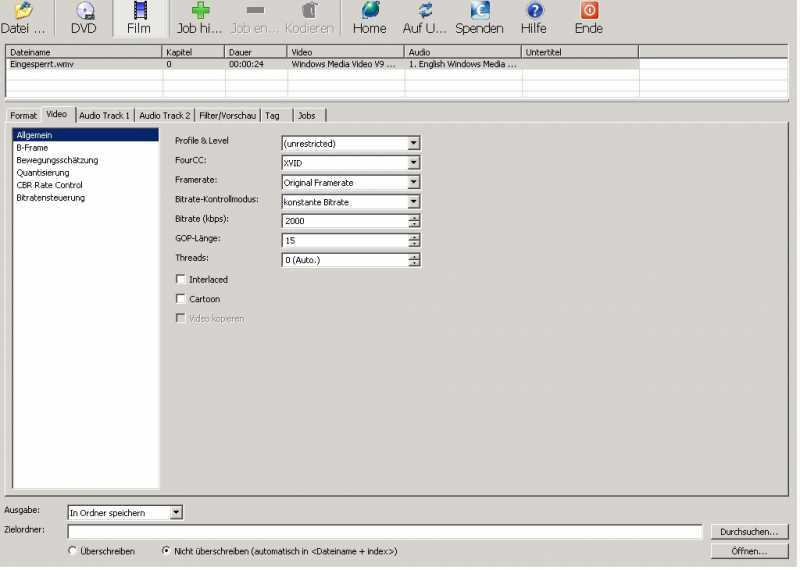Image resolution: width=800 pixels, height=570 pixels.
Task: Expand the Bitrate-Kontrollmodus dropdown
Action: pyautogui.click(x=413, y=202)
